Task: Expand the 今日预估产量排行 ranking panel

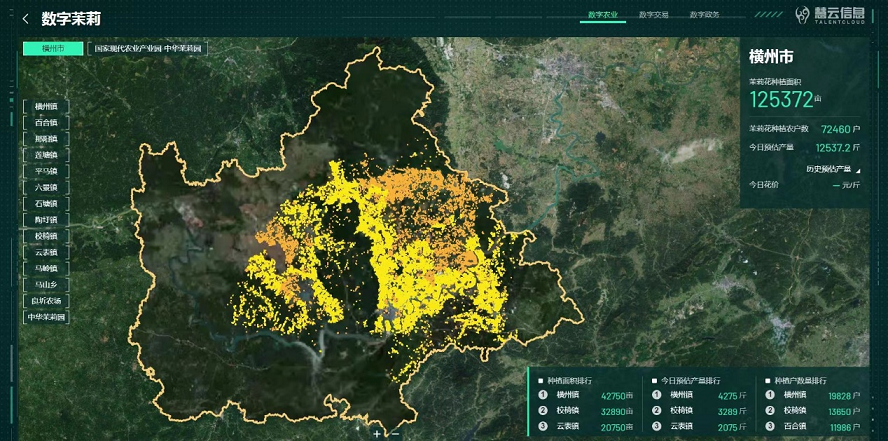Action: (x=697, y=380)
